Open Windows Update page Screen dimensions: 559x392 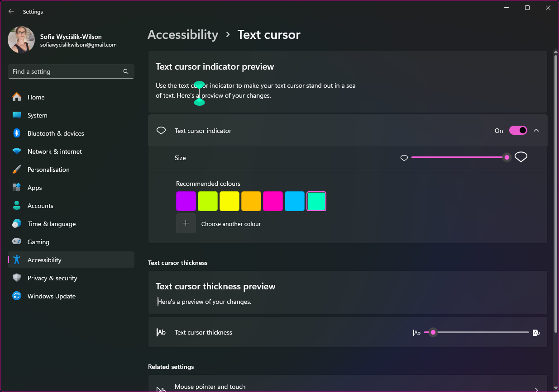tap(71, 296)
